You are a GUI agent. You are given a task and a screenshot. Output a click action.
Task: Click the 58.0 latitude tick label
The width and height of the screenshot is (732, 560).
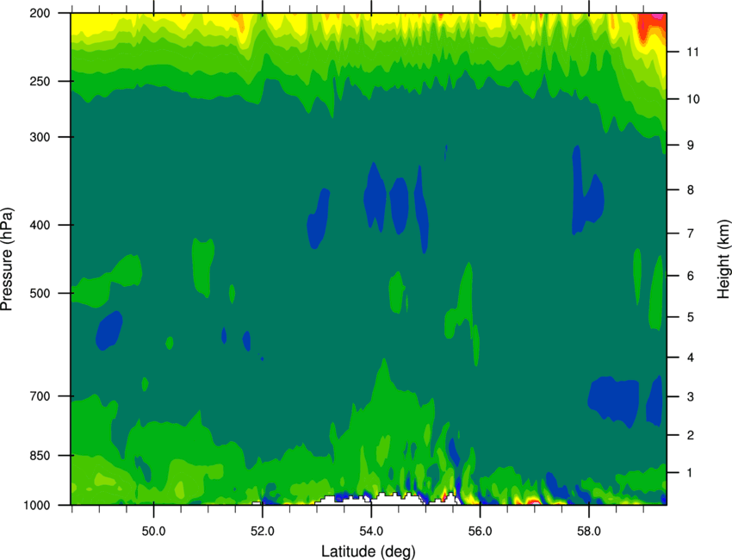589,532
